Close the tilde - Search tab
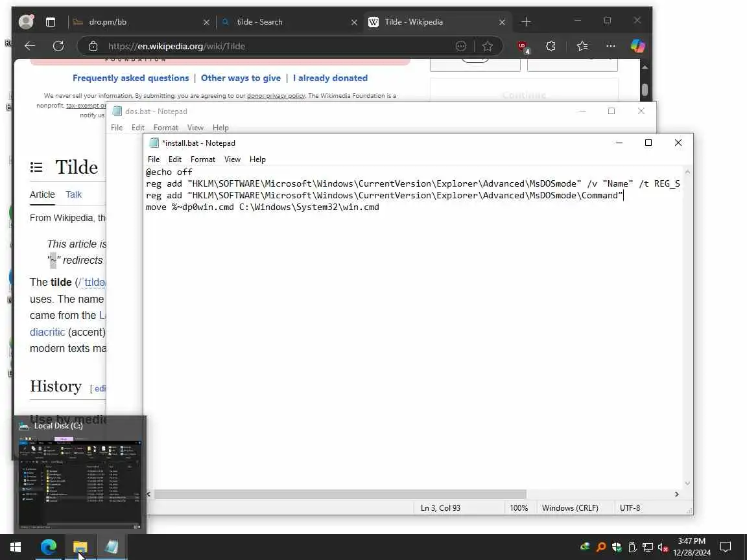Screen dimensions: 747x560 coord(354,22)
